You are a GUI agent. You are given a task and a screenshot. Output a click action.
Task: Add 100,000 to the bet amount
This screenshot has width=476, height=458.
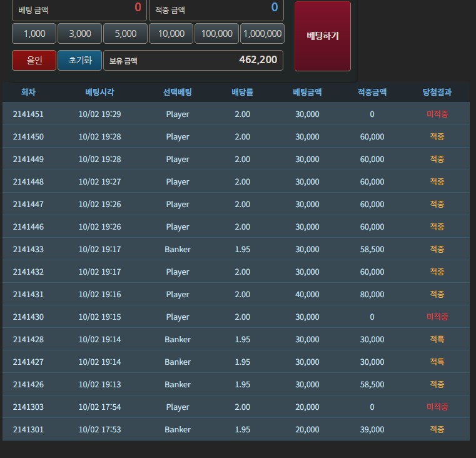click(217, 33)
